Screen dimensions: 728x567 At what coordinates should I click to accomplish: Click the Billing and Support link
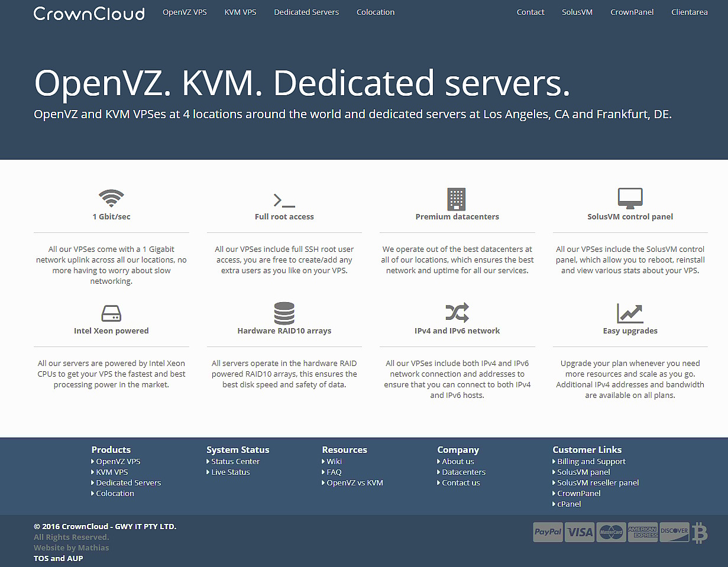[591, 461]
